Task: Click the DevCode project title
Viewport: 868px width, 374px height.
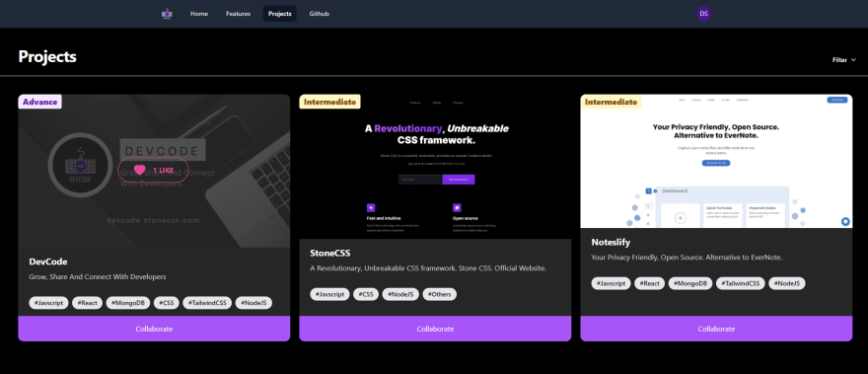Action: 48,262
